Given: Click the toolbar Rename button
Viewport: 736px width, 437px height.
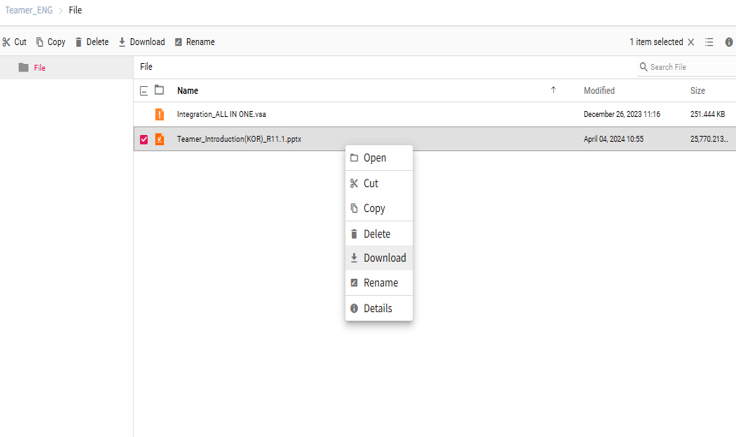Looking at the screenshot, I should pyautogui.click(x=194, y=42).
